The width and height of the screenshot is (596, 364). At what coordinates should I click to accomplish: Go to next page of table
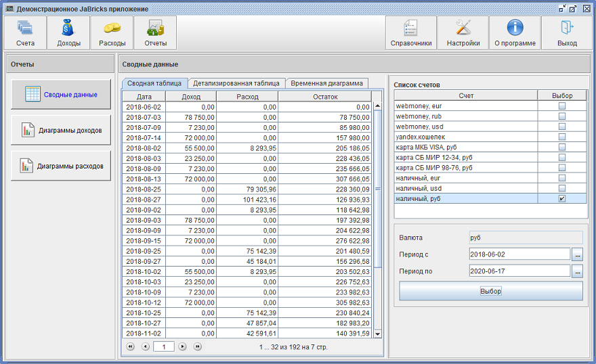tap(182, 346)
